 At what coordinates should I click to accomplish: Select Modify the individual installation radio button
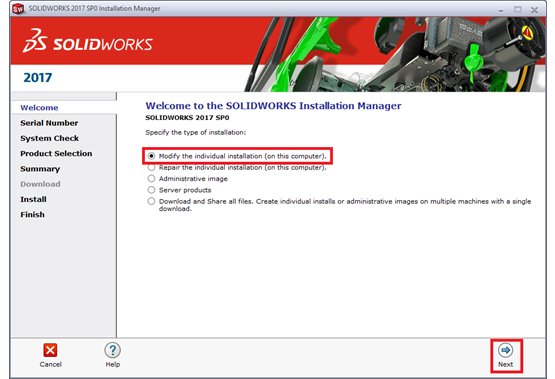pyautogui.click(x=151, y=156)
